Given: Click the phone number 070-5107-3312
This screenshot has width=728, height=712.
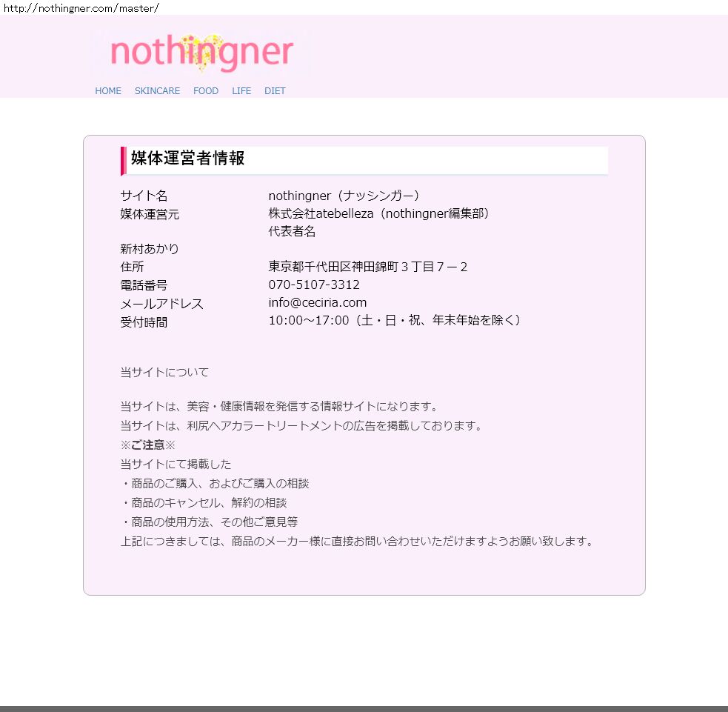Looking at the screenshot, I should pos(314,285).
